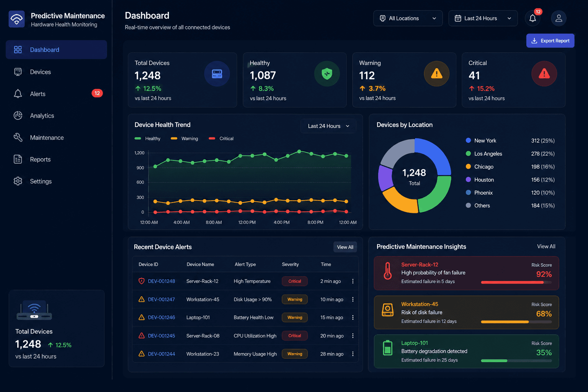Click the Export Report button
The height and width of the screenshot is (392, 588).
point(550,41)
